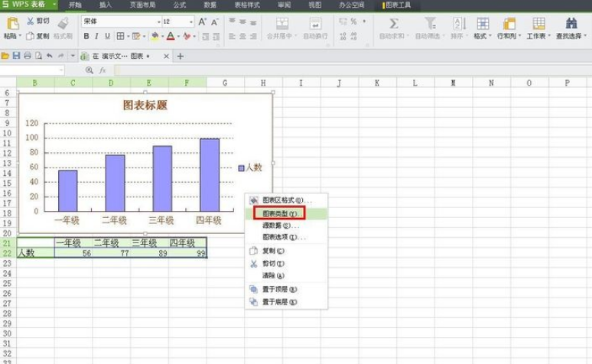Choose 源数据 (Source Data) in context menu

pyautogui.click(x=286, y=226)
